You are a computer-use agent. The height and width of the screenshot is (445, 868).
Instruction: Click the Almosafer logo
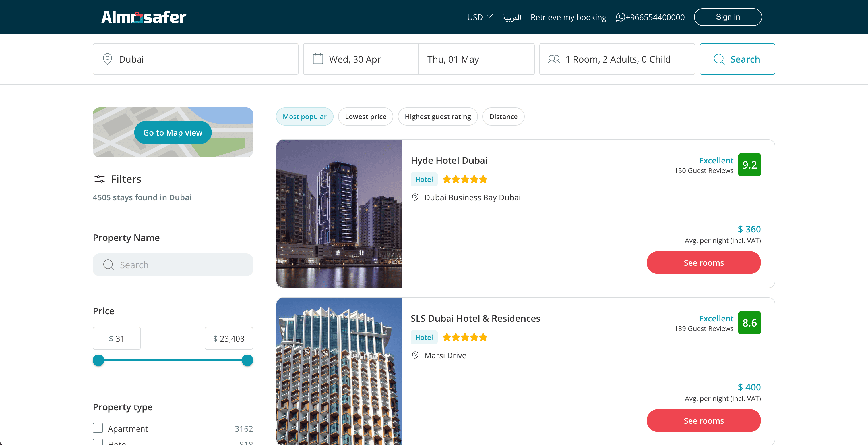[144, 17]
